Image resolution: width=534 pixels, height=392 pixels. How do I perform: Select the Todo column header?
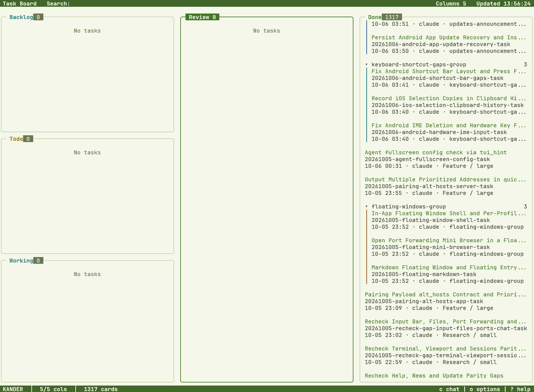pyautogui.click(x=16, y=139)
